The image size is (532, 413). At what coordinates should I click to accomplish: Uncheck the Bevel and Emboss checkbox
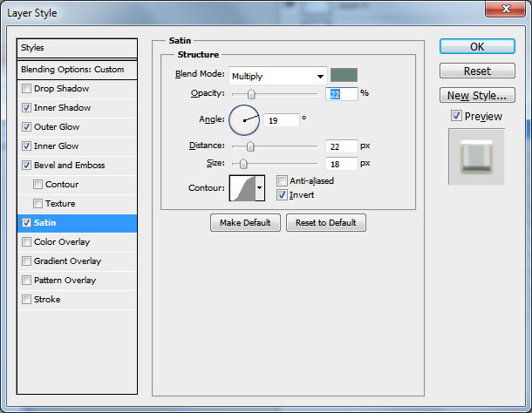(x=26, y=166)
